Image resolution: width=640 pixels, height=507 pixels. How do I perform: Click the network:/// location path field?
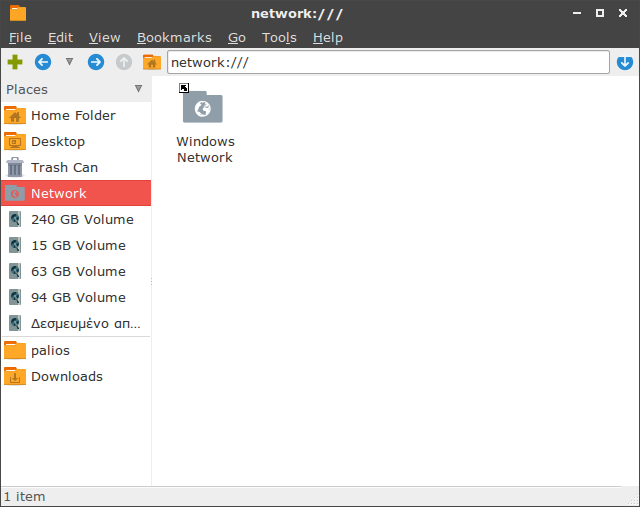[388, 62]
